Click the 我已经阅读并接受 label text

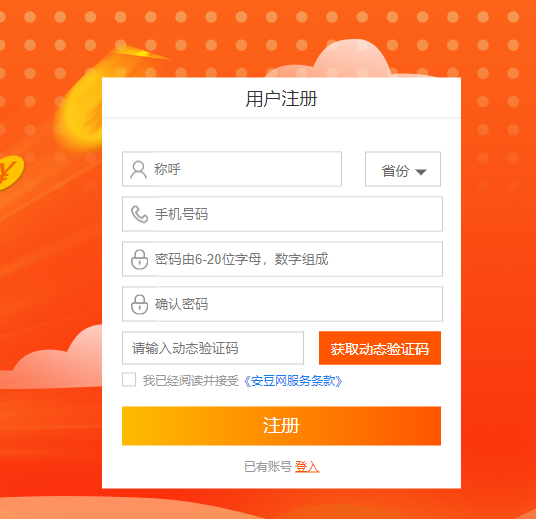[191, 381]
